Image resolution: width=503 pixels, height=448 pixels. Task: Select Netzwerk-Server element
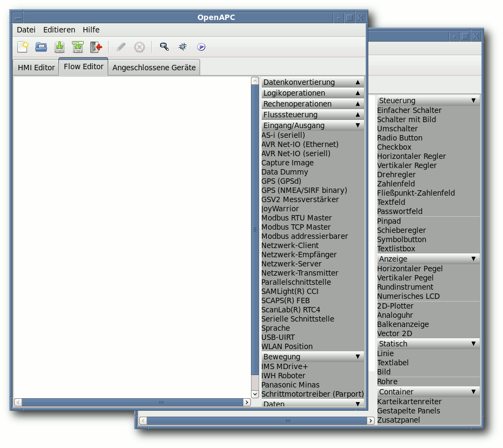click(292, 264)
